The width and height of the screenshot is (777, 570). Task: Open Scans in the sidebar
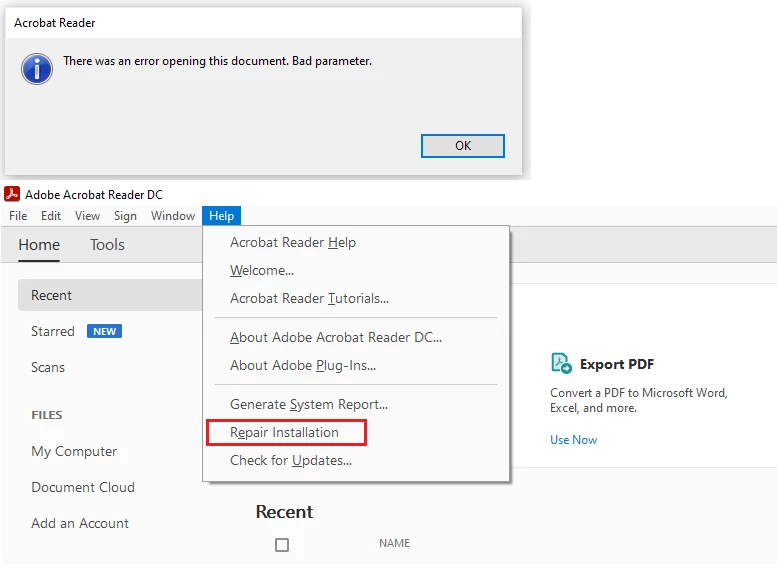tap(48, 367)
